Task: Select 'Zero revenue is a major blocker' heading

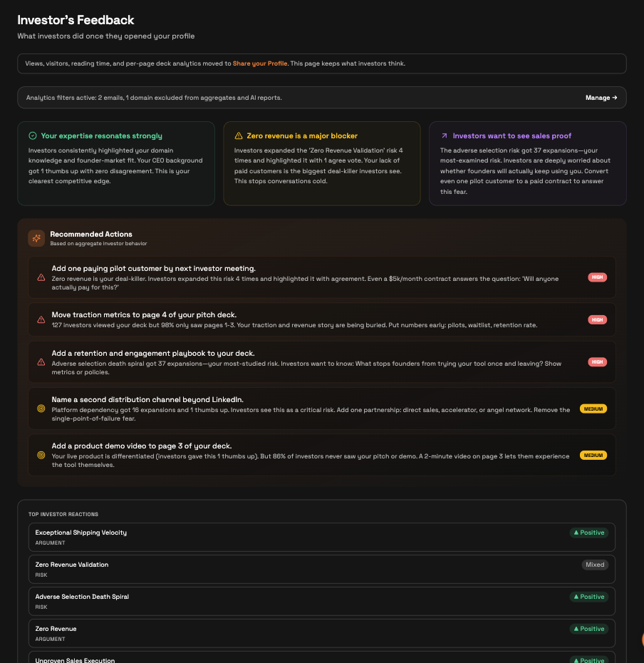Action: [302, 135]
